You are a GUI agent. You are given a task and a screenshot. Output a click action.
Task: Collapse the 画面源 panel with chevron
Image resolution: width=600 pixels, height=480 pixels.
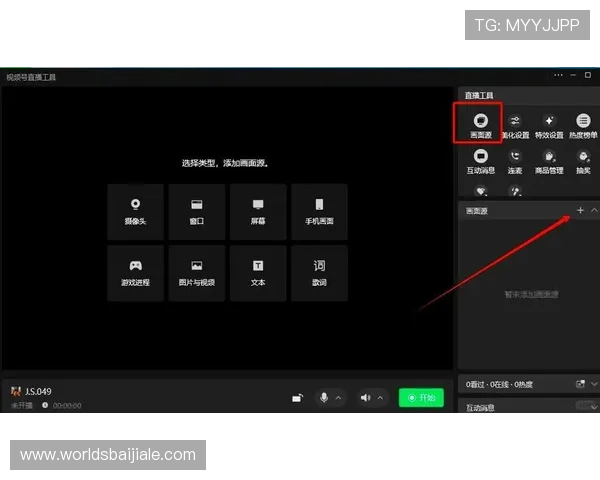pyautogui.click(x=594, y=211)
